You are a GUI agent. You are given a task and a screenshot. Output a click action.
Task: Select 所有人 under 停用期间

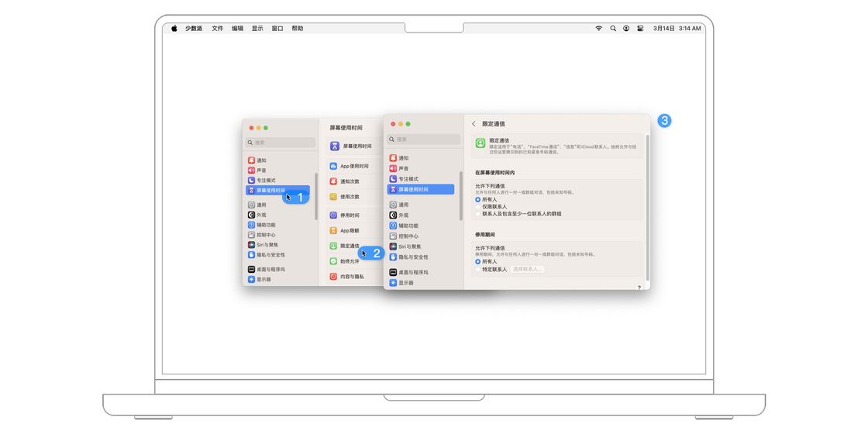(x=477, y=261)
